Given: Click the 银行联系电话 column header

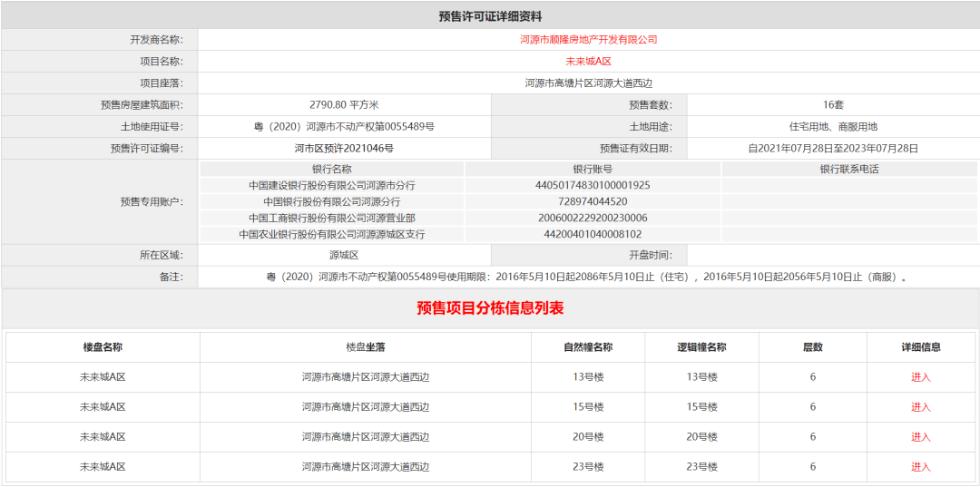Looking at the screenshot, I should [x=848, y=169].
